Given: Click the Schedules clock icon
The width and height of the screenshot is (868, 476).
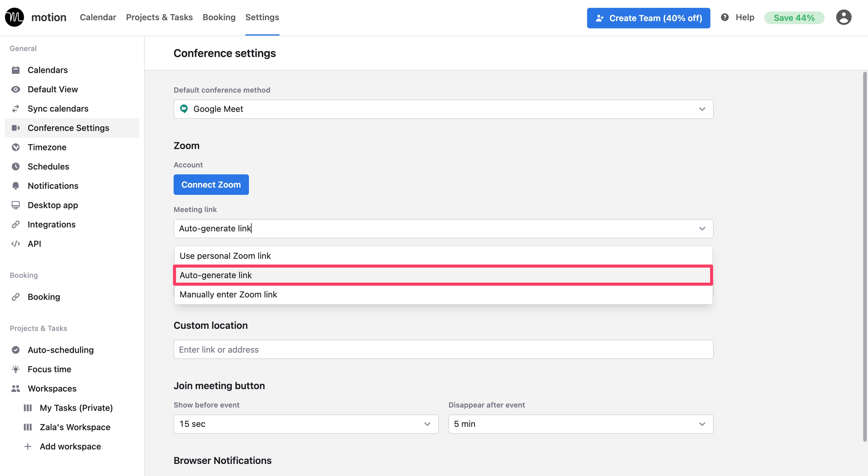Looking at the screenshot, I should (x=15, y=166).
